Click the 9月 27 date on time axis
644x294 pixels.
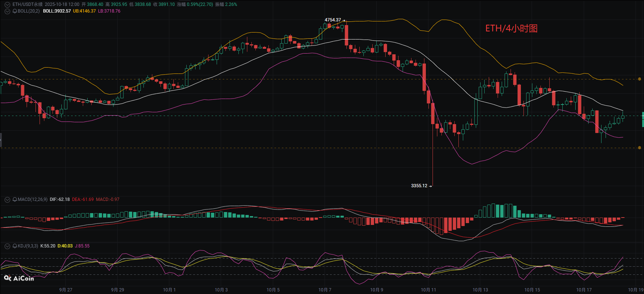66,290
